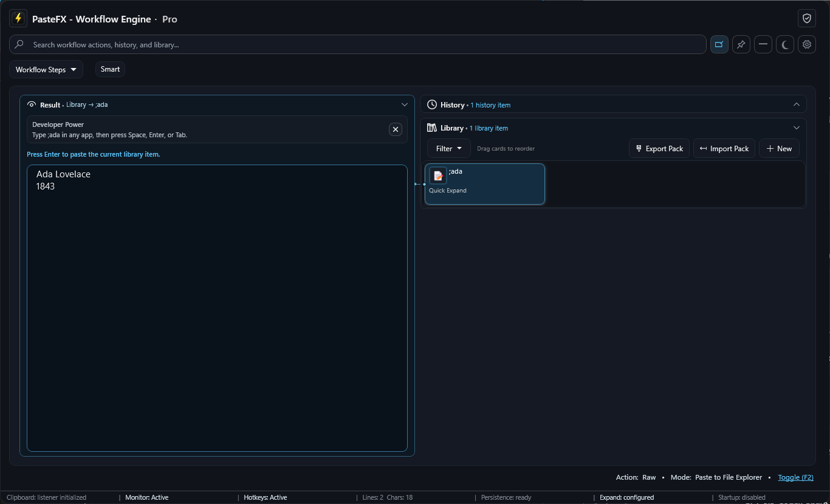Screen dimensions: 830x504
Task: Collapse the Result panel with its chevron
Action: [x=405, y=104]
